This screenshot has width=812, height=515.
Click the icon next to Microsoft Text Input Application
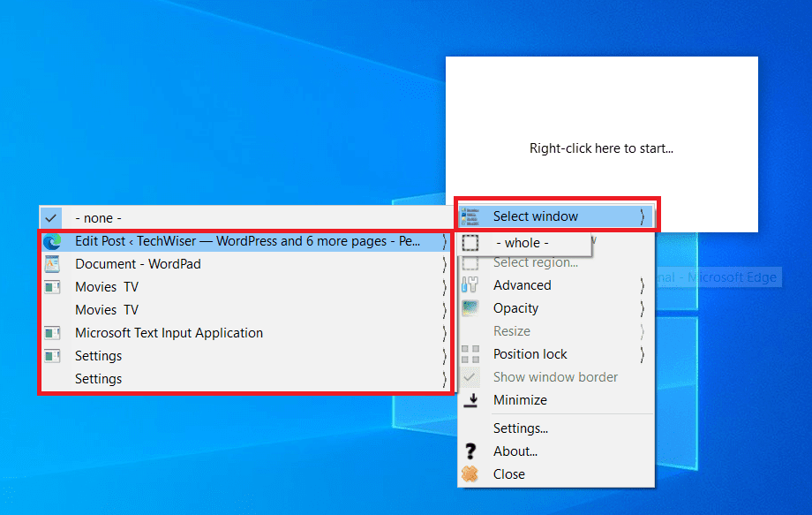click(x=52, y=333)
